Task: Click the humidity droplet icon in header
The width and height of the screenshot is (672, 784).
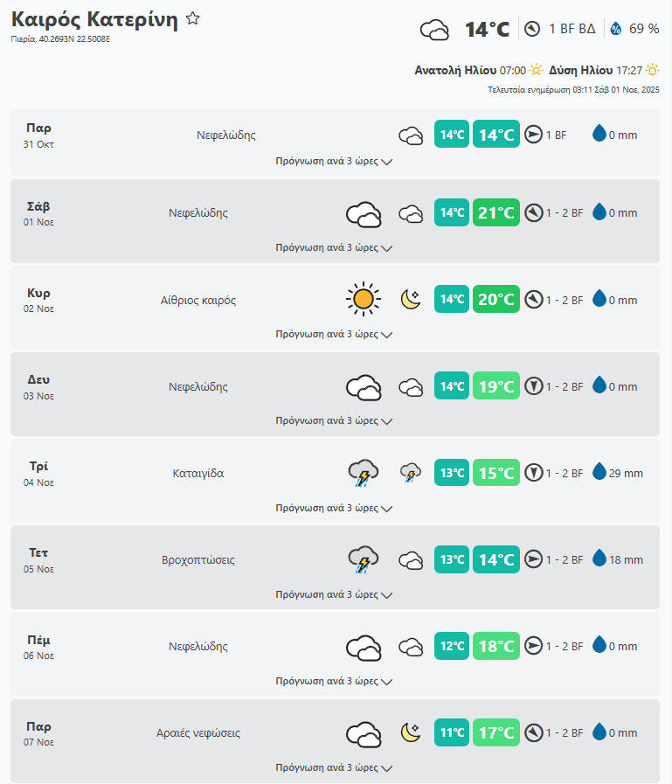Action: click(x=616, y=29)
